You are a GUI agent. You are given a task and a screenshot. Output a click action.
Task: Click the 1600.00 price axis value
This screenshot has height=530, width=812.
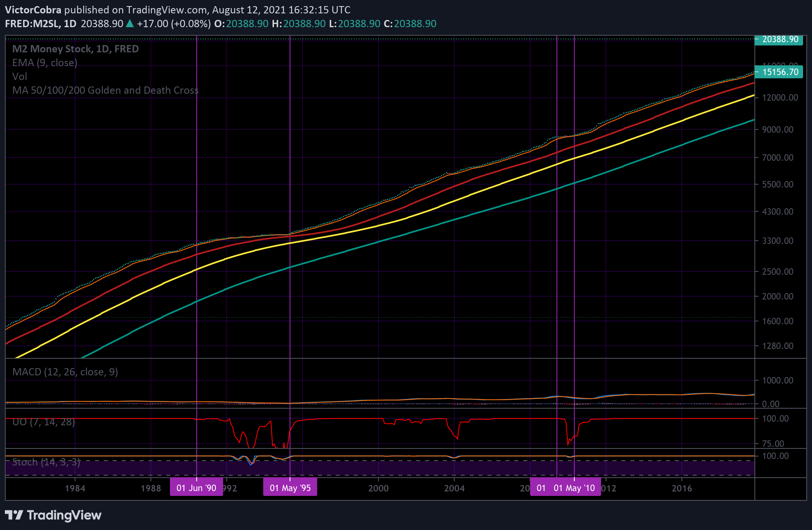[778, 321]
